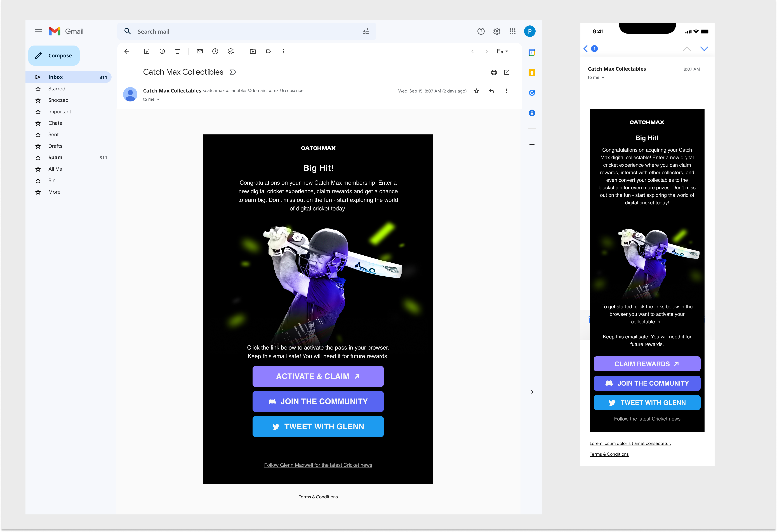Image resolution: width=777 pixels, height=532 pixels.
Task: Show the newer conversation
Action: point(472,51)
